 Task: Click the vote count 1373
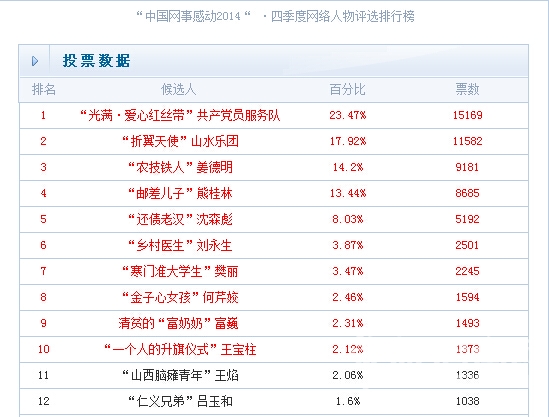coord(467,349)
